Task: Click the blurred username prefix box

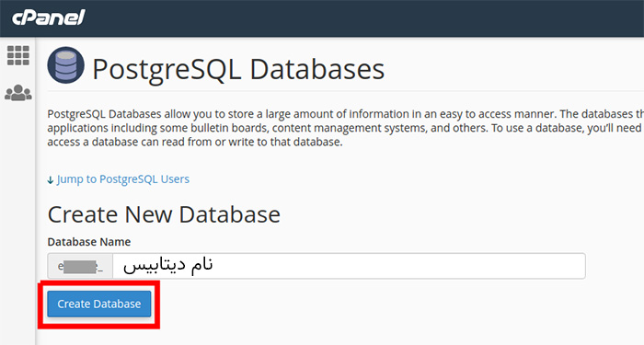Action: pyautogui.click(x=80, y=266)
